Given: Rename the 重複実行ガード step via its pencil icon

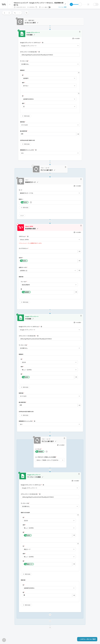Looking at the screenshot, I should point(37,182).
